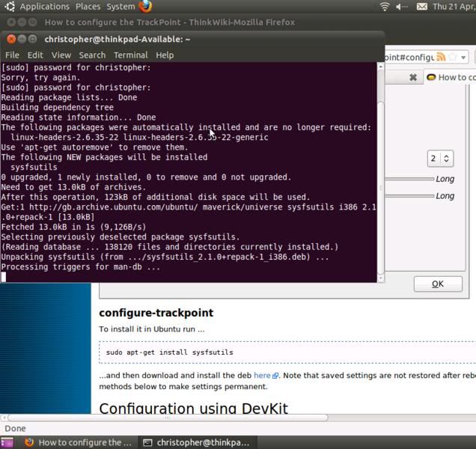Click the show desktop icon in the bottom panel
Screen dimensions: 476x449
click(x=7, y=442)
